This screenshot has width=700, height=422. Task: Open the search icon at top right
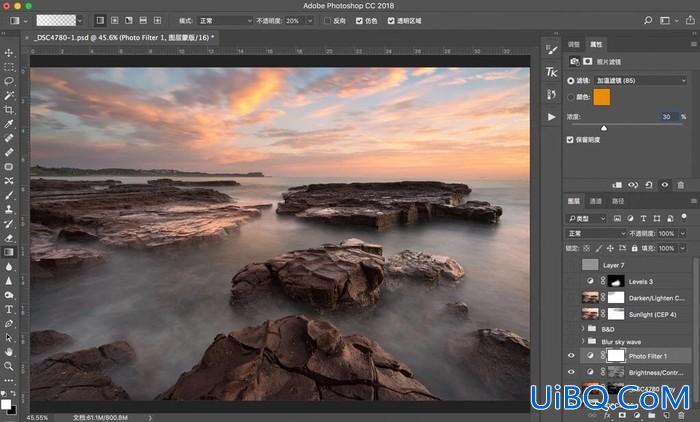pos(648,21)
